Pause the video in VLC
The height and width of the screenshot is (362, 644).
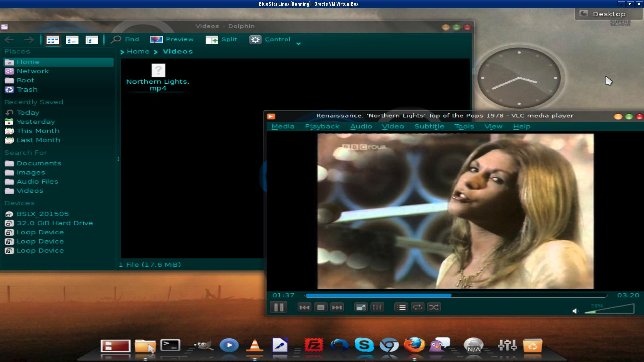point(278,307)
